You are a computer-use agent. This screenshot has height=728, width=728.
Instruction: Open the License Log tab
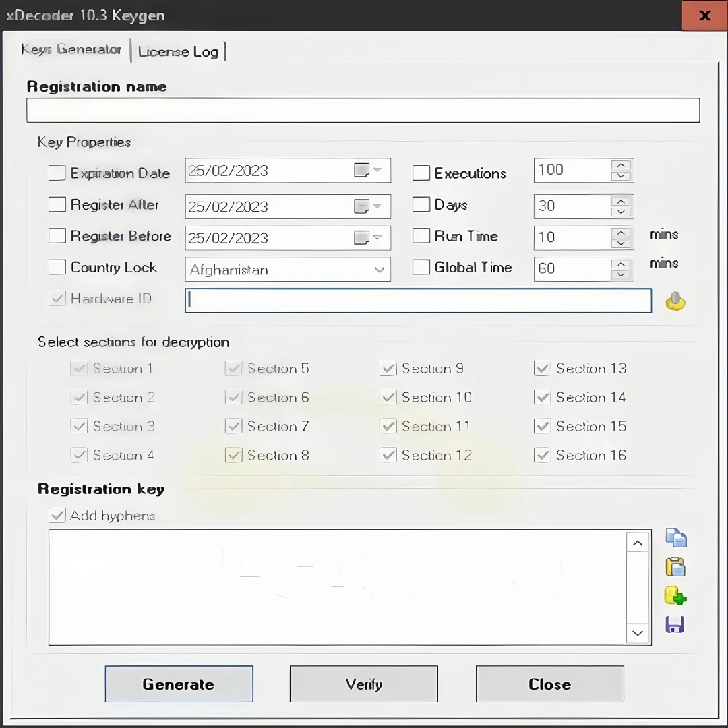pos(178,51)
